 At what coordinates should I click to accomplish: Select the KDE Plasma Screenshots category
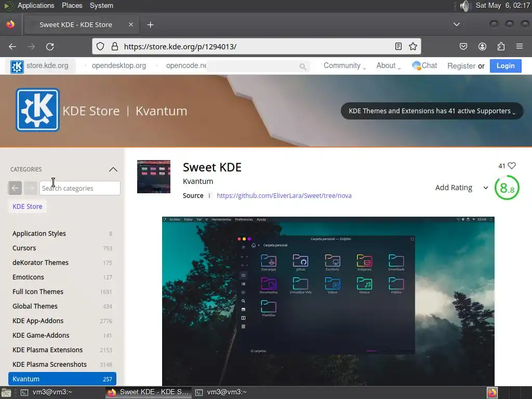pyautogui.click(x=62, y=364)
